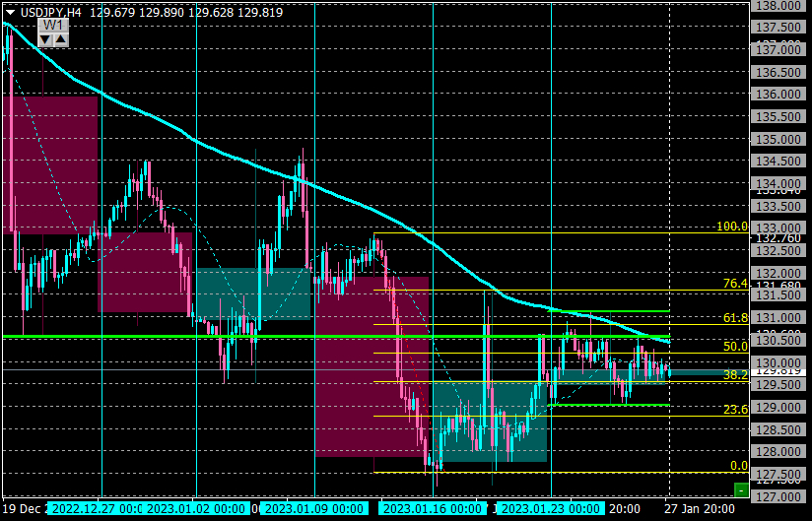812x521 pixels.
Task: Click the 133.500 price scale label
Action: (778, 207)
